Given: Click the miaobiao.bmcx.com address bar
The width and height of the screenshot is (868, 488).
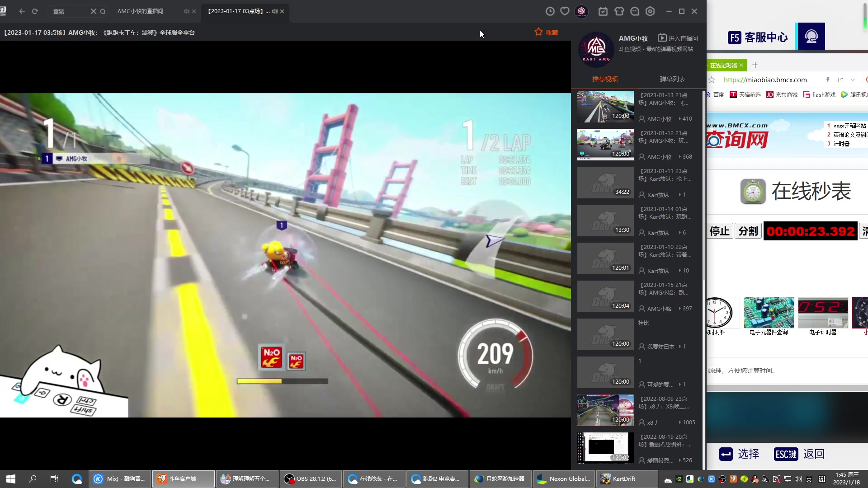Looking at the screenshot, I should tap(765, 80).
